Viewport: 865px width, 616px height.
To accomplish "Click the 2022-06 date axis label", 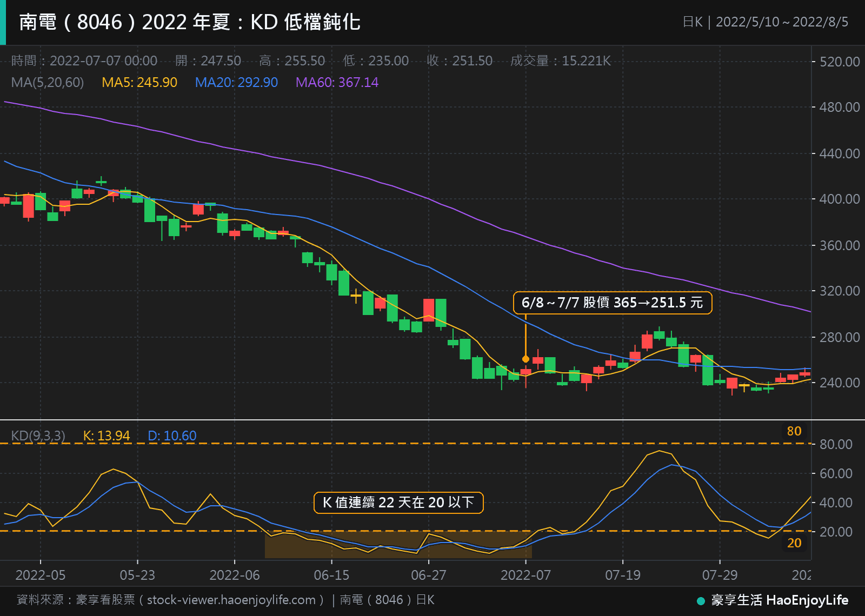I will [x=235, y=575].
